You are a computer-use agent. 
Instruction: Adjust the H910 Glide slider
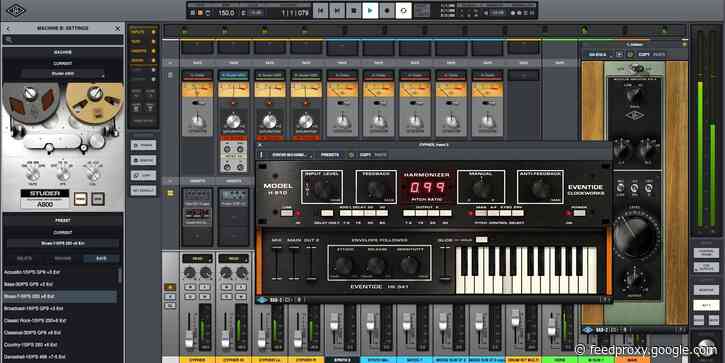(x=445, y=263)
